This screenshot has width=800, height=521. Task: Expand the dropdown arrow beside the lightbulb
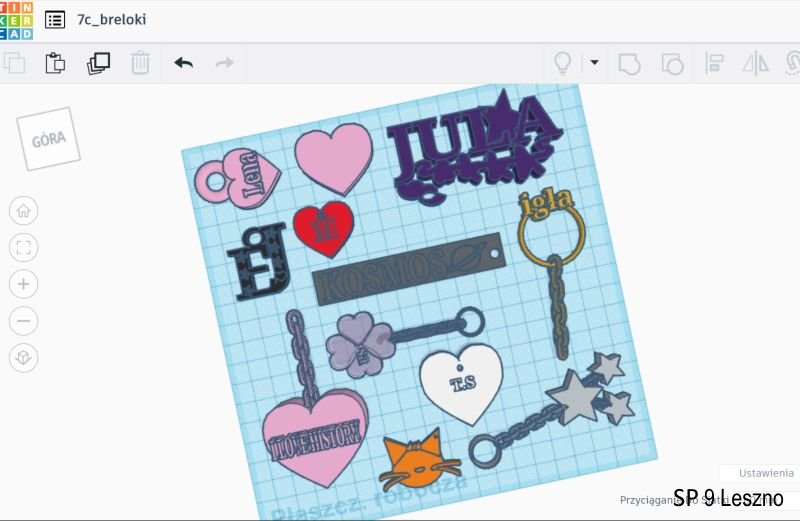coord(594,63)
